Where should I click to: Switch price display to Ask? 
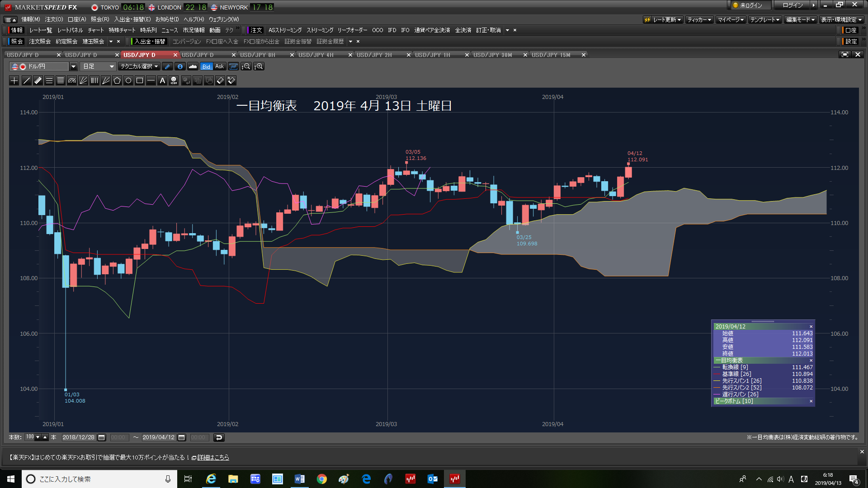click(220, 66)
